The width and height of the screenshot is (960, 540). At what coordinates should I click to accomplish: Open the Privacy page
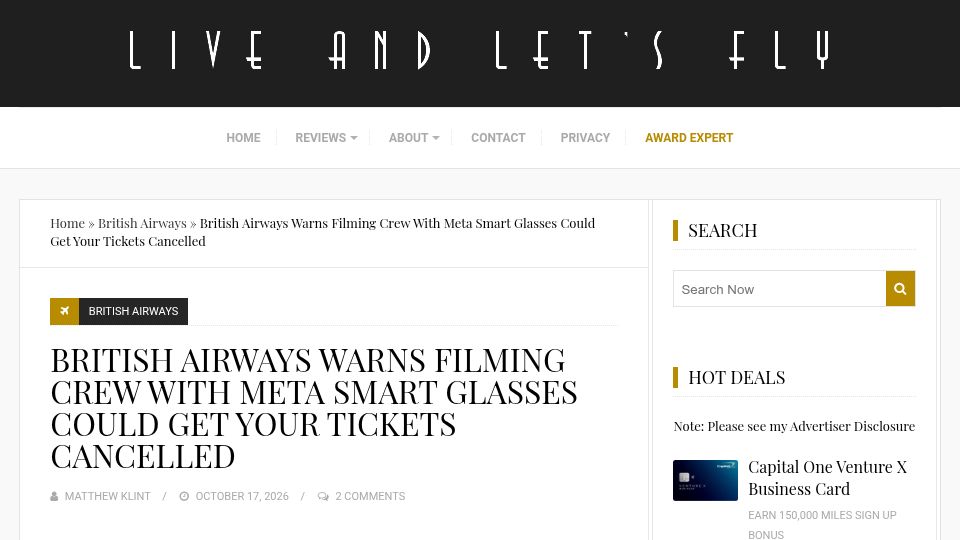pyautogui.click(x=585, y=138)
